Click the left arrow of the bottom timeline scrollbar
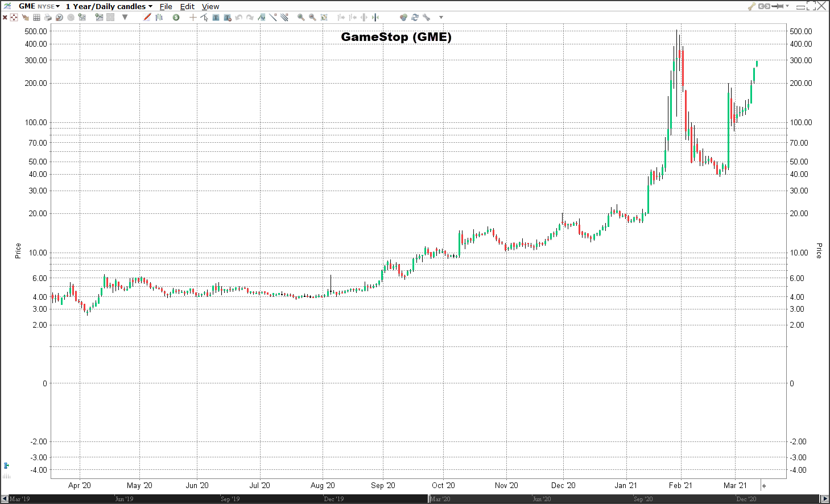This screenshot has height=504, width=830. coord(5,499)
